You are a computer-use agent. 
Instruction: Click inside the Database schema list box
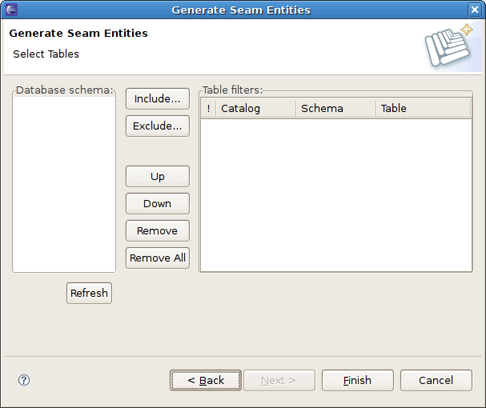[x=64, y=183]
